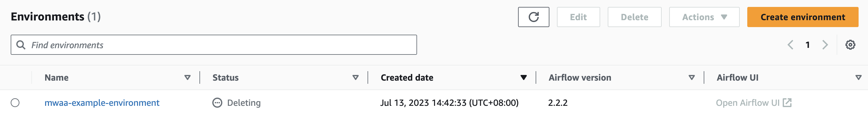This screenshot has width=868, height=114.
Task: Sort by Status column arrow
Action: tap(355, 77)
